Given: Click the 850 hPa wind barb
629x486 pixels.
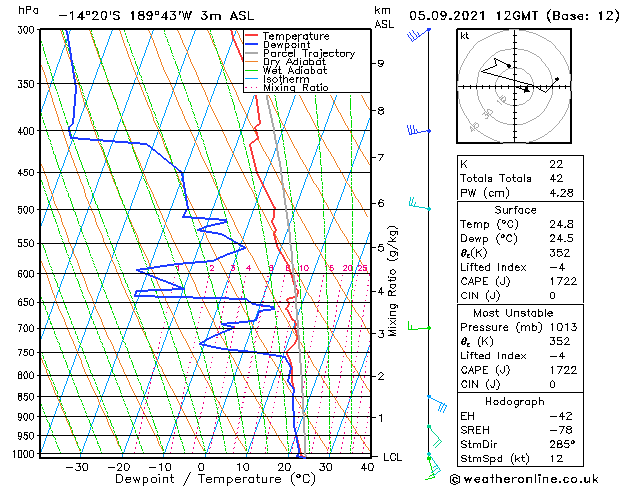Looking at the screenshot, I should point(437,403).
